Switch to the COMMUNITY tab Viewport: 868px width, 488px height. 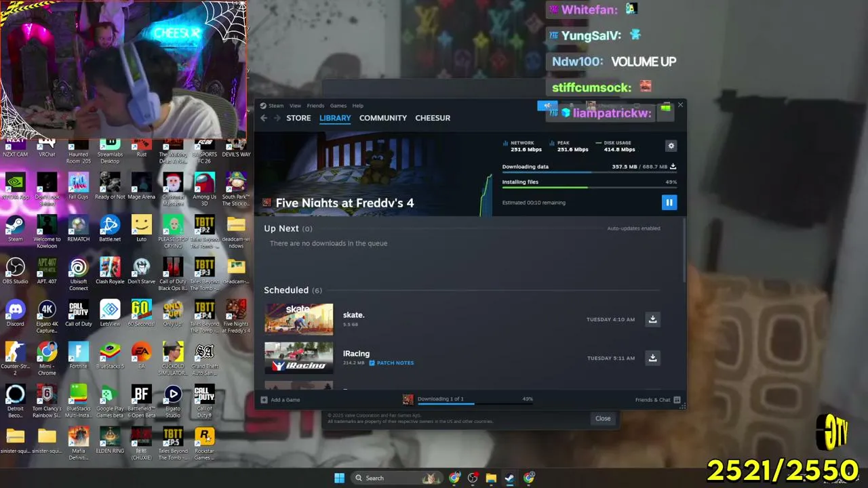click(x=383, y=118)
